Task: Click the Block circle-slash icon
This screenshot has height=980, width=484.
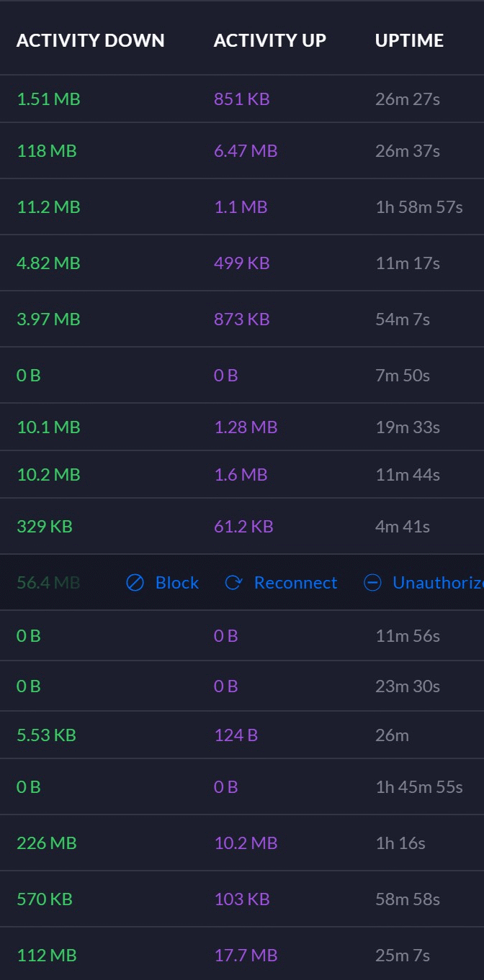Action: (x=135, y=583)
